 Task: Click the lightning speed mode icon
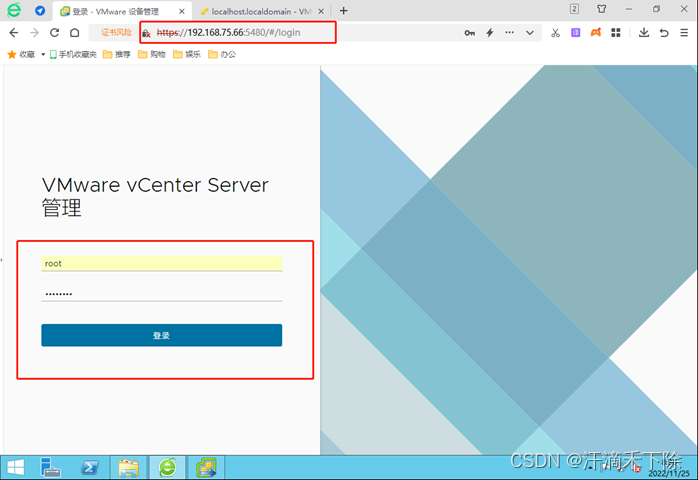490,33
